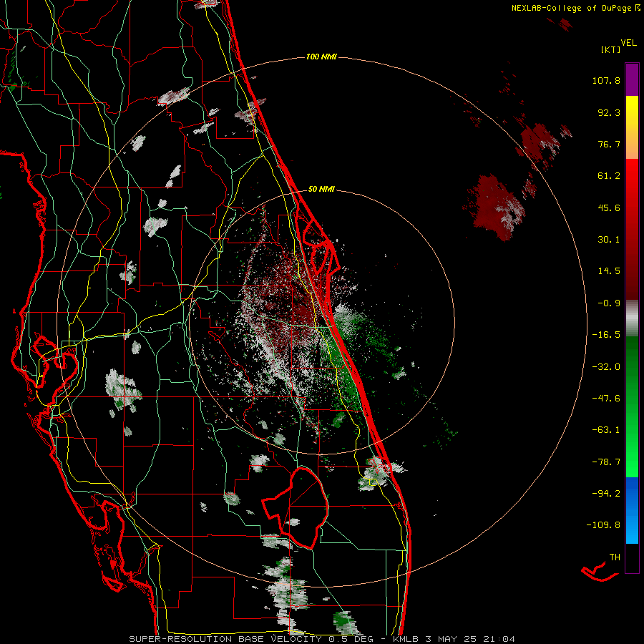Image resolution: width=644 pixels, height=644 pixels.
Task: Click the 100 NMI range ring label
Action: tap(321, 57)
